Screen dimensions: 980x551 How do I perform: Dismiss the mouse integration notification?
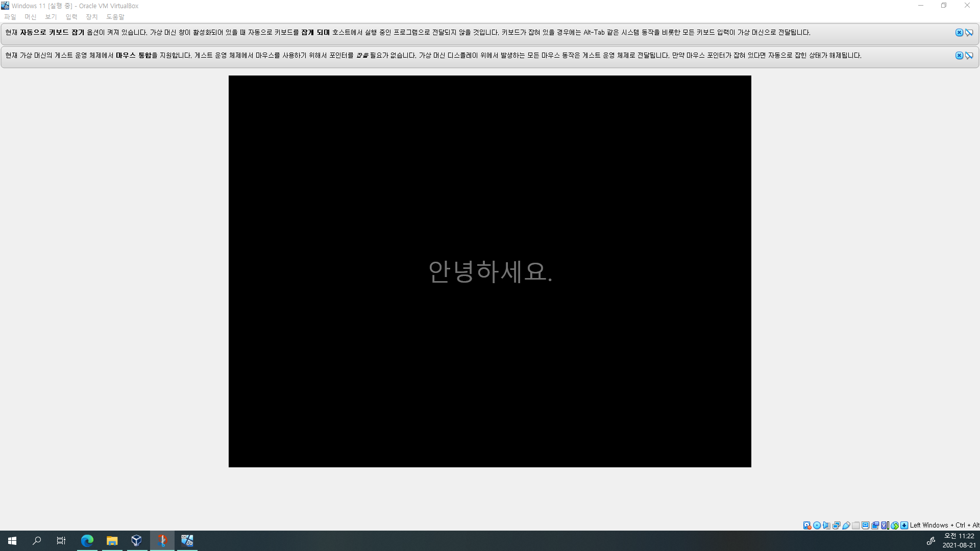click(x=959, y=56)
